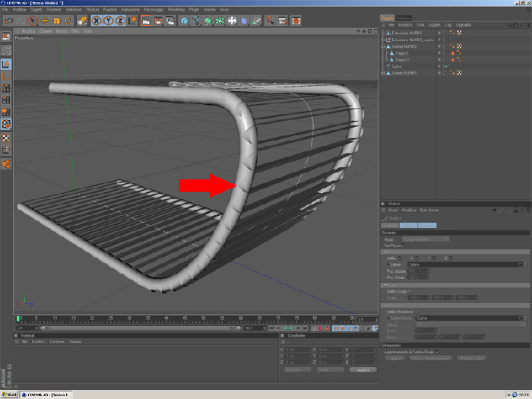
Task: Switch to the Struttura tab
Action: pyautogui.click(x=404, y=18)
